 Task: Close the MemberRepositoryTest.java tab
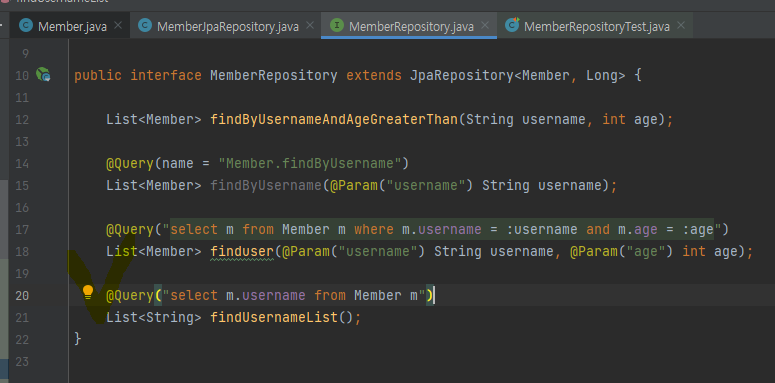[x=681, y=25]
